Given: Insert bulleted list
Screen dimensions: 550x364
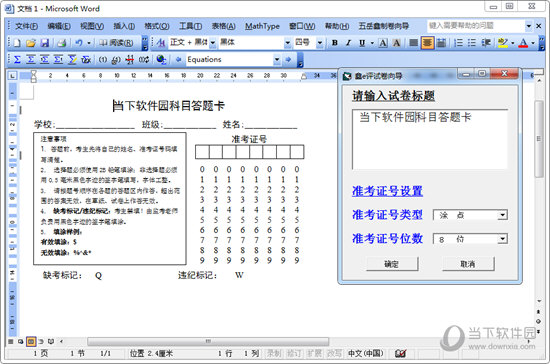Looking at the screenshot, I should tap(472, 43).
